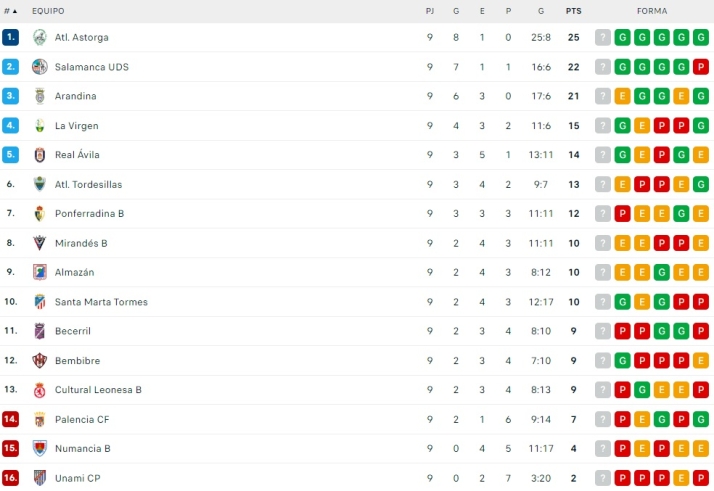Click the Almazán team crest
Viewport: 714px width, 491px height.
[x=40, y=272]
